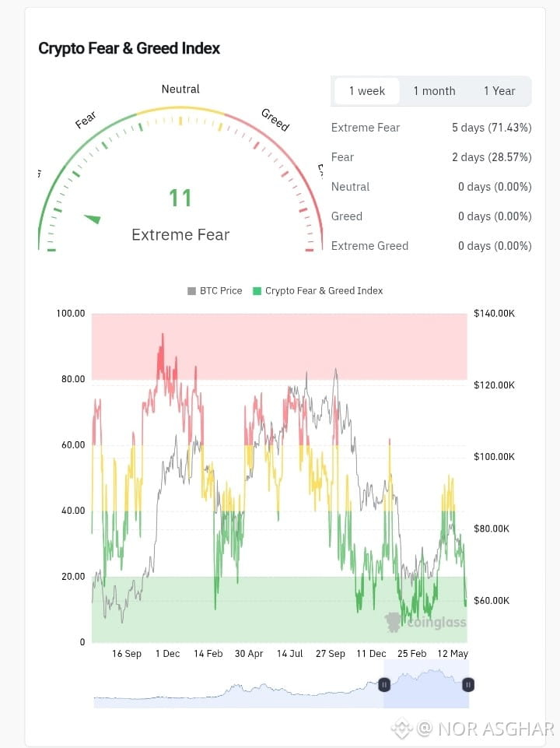Click the gauge needle pointer

pos(93,219)
